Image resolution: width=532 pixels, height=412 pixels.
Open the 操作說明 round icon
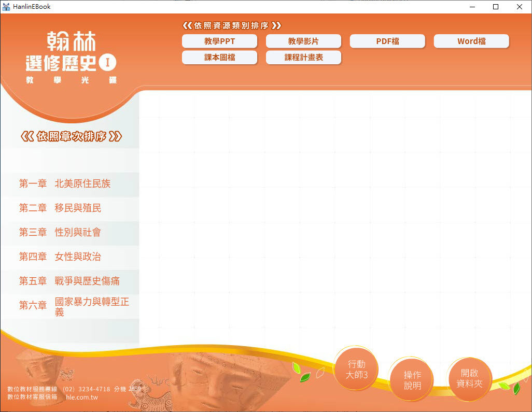click(x=412, y=380)
